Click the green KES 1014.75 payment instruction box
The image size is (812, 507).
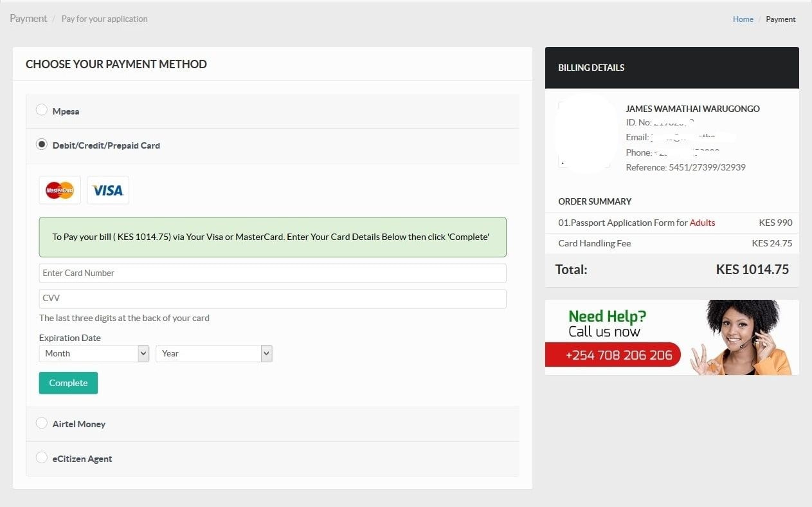[x=273, y=237]
